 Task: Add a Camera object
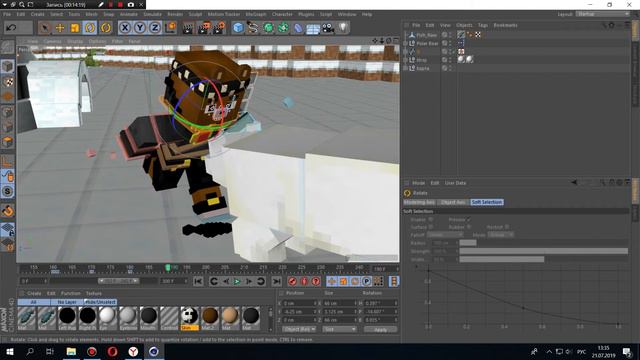click(328, 28)
